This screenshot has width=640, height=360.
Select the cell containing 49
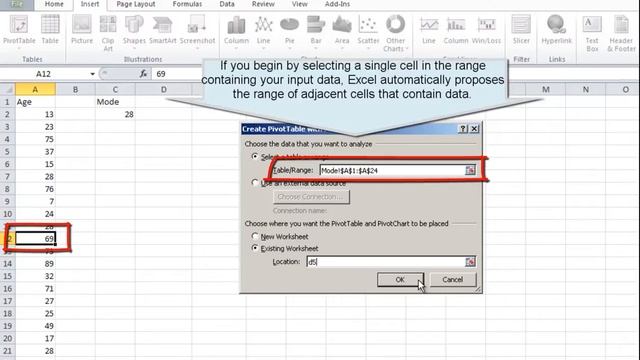click(35, 326)
